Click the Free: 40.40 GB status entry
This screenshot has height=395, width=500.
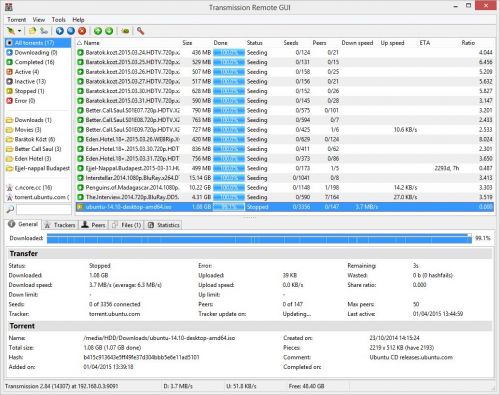pos(306,386)
